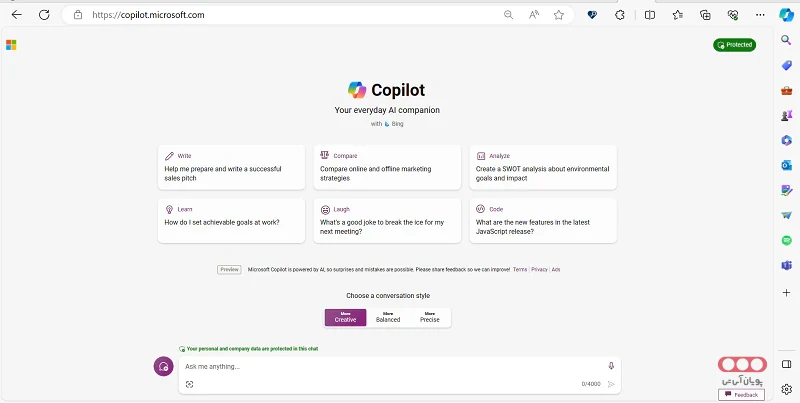The image size is (800, 403).
Task: Open Browser essentials heart icon
Action: tap(733, 15)
